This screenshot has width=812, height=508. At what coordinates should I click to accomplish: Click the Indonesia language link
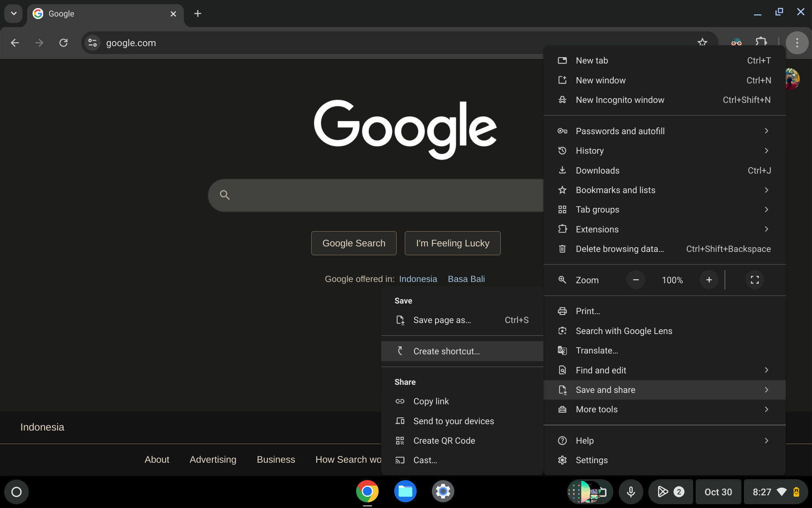(x=418, y=279)
